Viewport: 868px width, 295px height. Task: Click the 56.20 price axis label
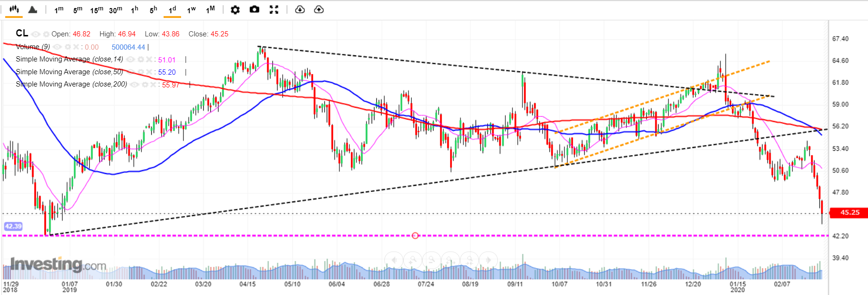point(840,126)
